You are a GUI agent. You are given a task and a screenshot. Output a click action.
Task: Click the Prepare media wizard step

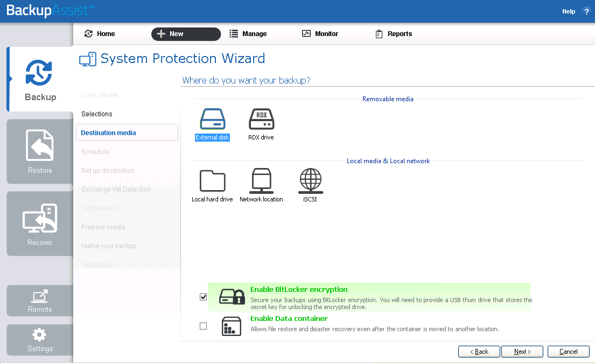click(x=103, y=227)
